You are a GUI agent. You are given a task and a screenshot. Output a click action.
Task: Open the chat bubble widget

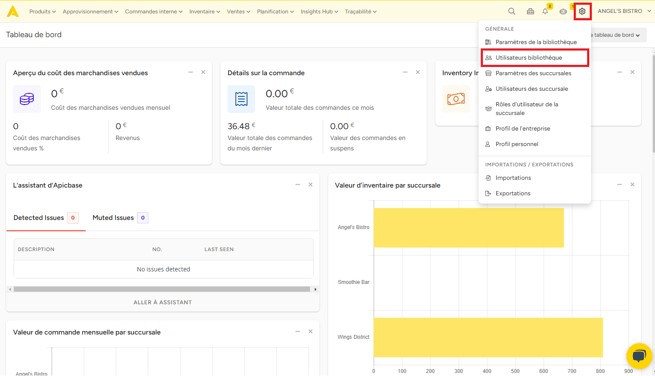pyautogui.click(x=639, y=356)
